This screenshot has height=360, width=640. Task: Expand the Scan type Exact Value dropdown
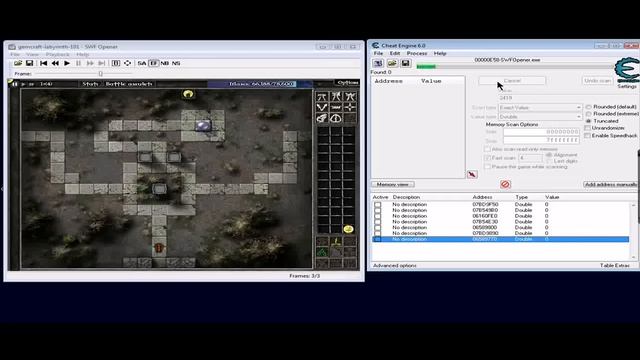[x=540, y=108]
